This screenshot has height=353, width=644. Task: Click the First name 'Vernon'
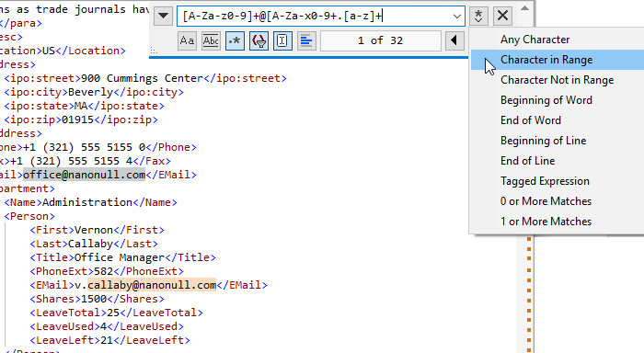(x=94, y=230)
